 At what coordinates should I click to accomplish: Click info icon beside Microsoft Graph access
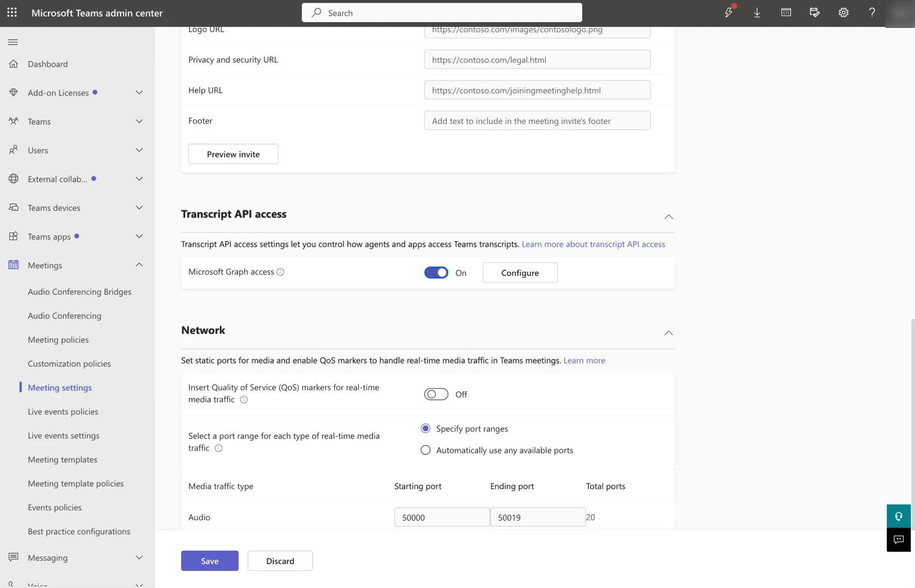pos(281,272)
